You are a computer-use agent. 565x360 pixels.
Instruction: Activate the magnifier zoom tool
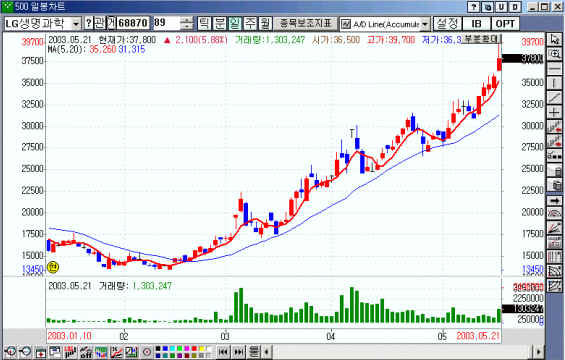555,54
